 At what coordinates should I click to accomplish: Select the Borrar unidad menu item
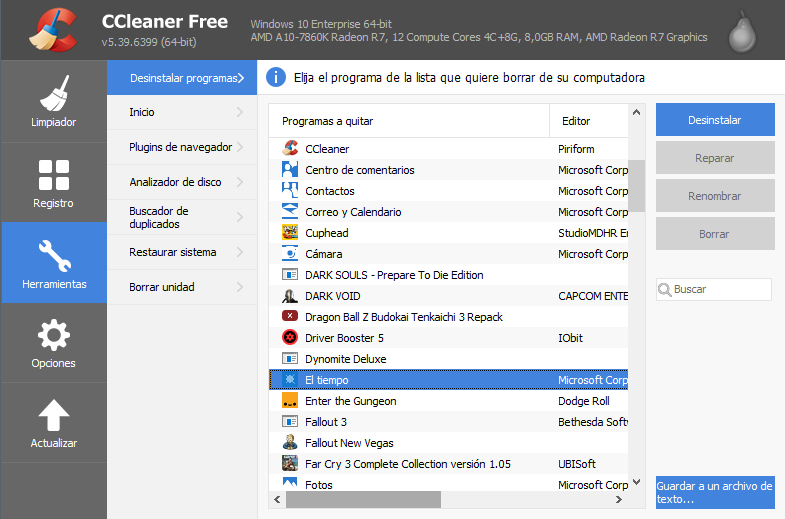tap(162, 287)
